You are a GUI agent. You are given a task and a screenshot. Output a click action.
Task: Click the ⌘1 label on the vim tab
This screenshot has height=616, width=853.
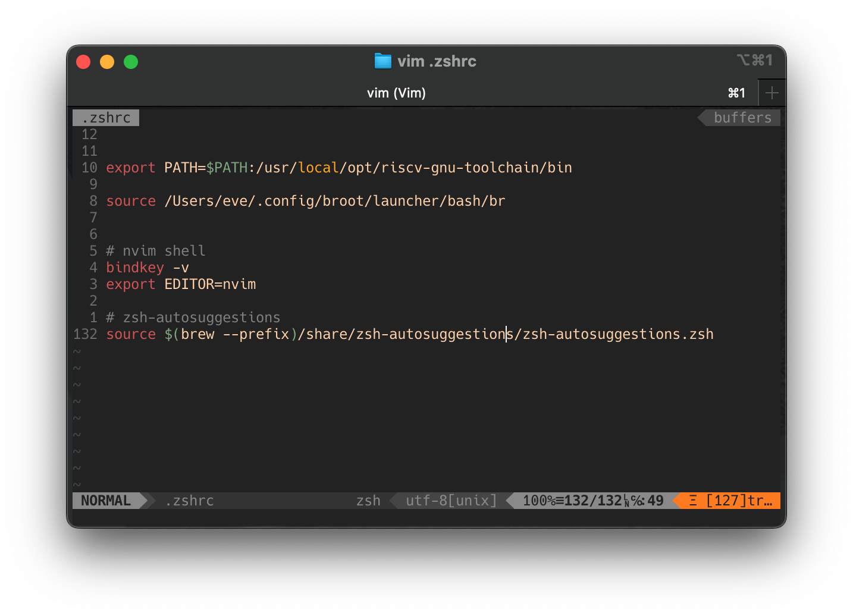click(737, 92)
